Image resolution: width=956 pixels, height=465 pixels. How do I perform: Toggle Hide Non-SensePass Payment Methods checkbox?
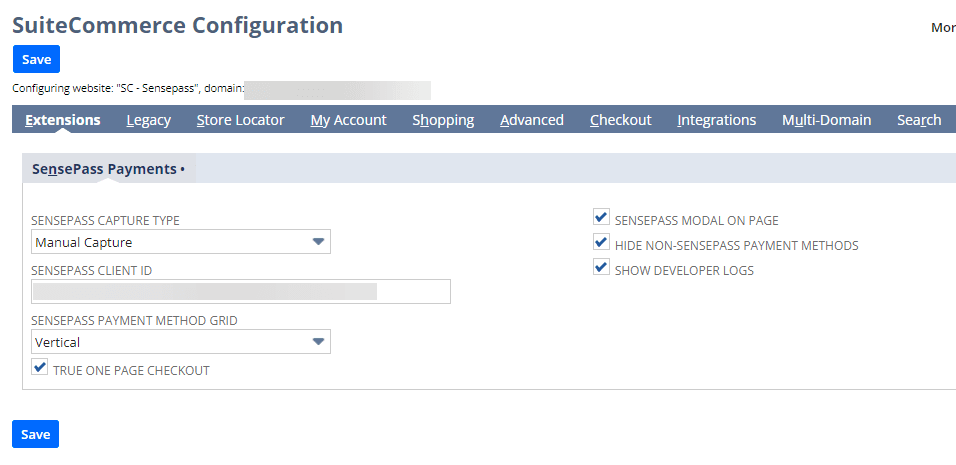click(x=601, y=242)
